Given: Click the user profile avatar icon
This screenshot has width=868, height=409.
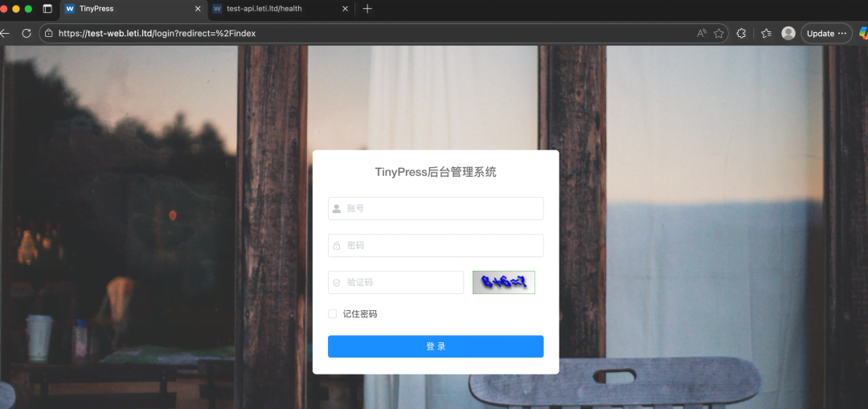Looking at the screenshot, I should [x=788, y=34].
